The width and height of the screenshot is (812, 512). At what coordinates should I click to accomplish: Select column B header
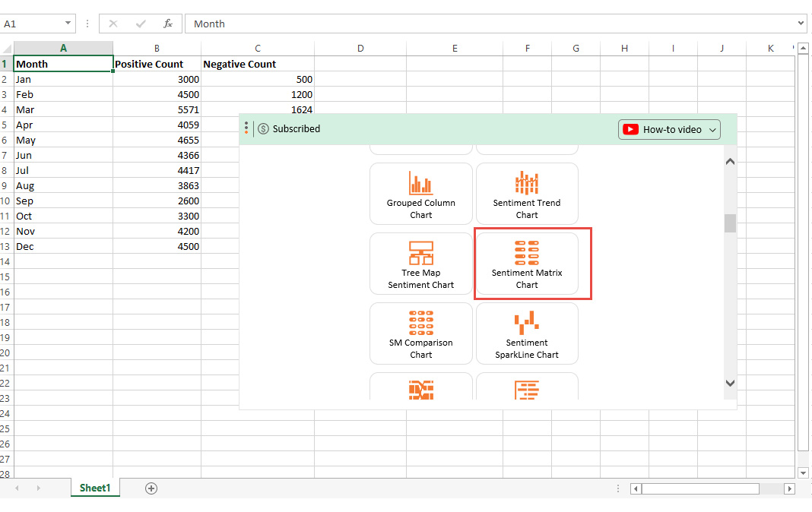click(x=157, y=48)
